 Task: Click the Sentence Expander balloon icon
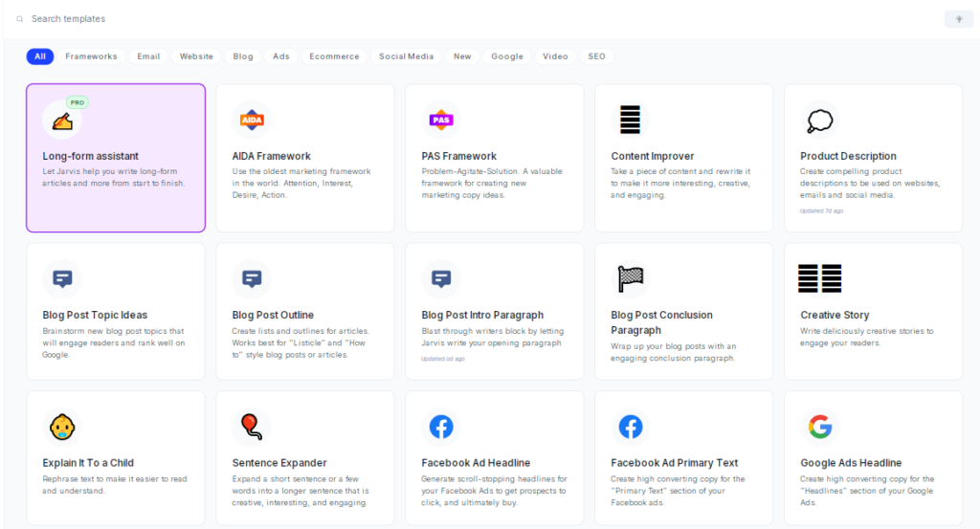(252, 427)
